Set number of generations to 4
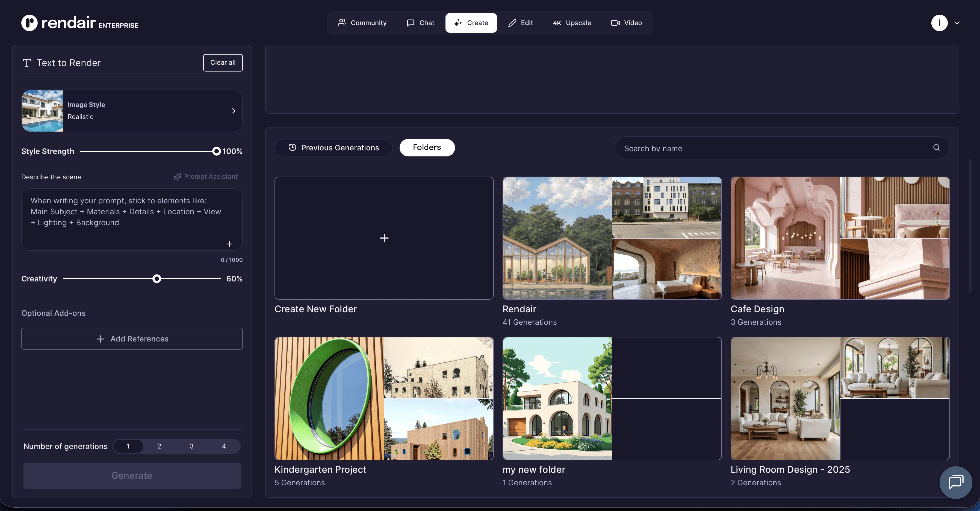This screenshot has height=511, width=980. [224, 446]
